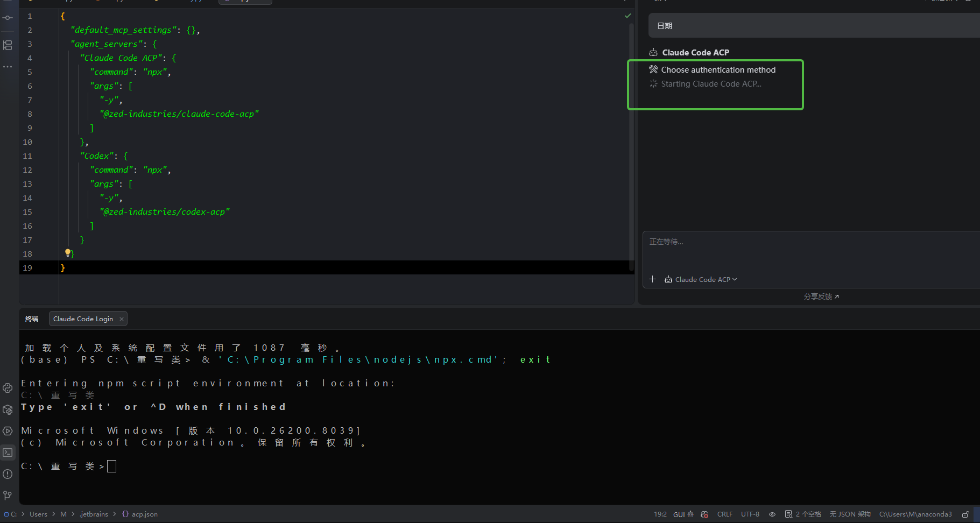Click the green inspection checkmark in editor
This screenshot has height=523, width=980.
pos(628,16)
